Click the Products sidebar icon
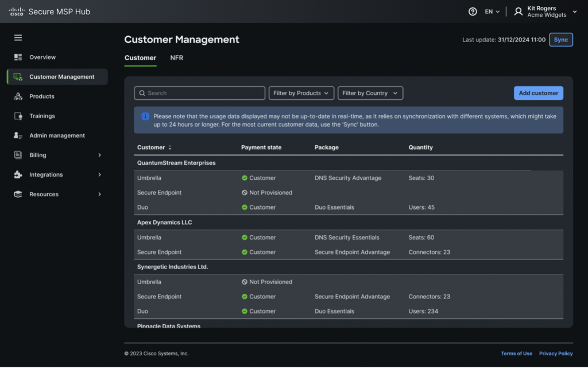 coord(18,96)
